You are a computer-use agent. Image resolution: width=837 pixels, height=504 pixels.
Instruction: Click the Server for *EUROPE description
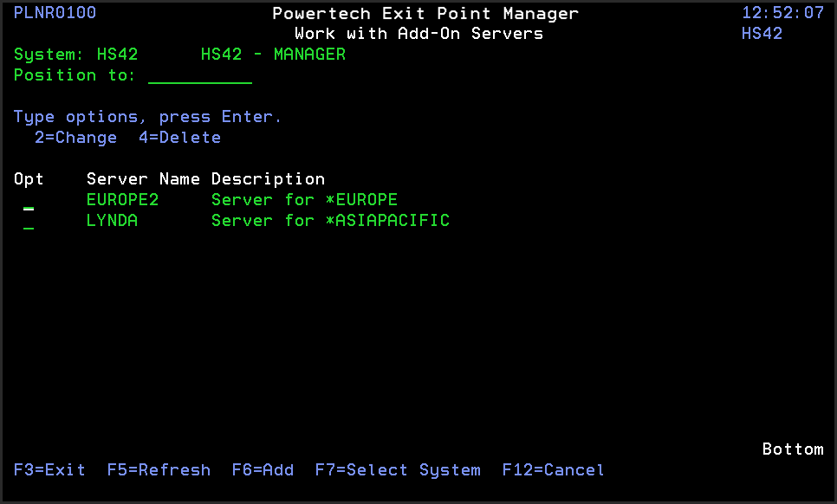tap(305, 199)
